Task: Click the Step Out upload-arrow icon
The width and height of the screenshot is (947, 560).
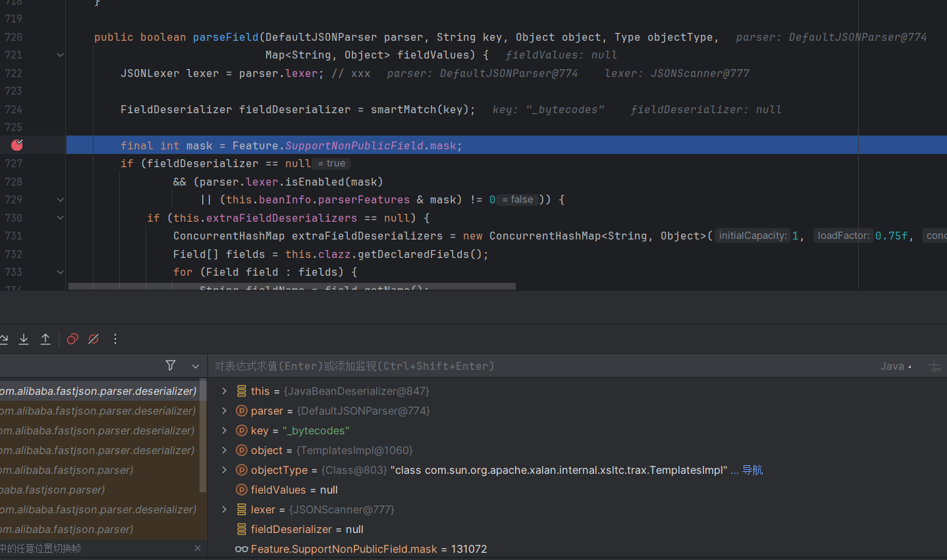Action: (45, 339)
